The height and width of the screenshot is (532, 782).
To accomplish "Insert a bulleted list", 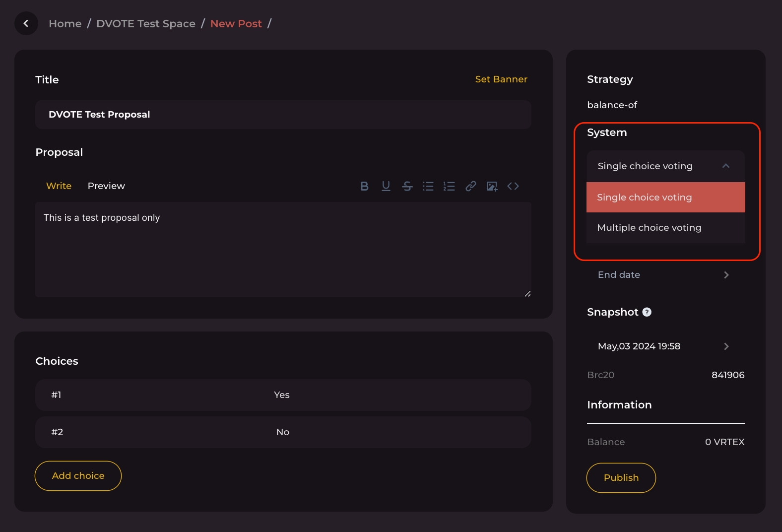I will pos(428,186).
